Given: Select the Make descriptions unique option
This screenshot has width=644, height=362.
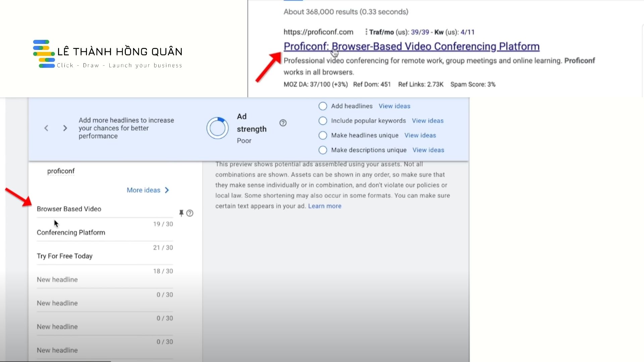Looking at the screenshot, I should click(x=323, y=150).
